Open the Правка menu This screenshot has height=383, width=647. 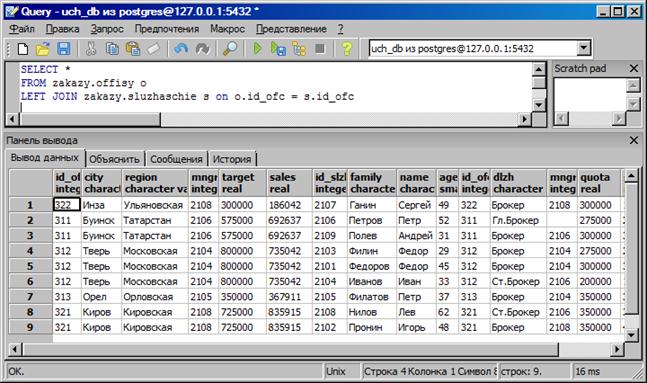[62, 29]
